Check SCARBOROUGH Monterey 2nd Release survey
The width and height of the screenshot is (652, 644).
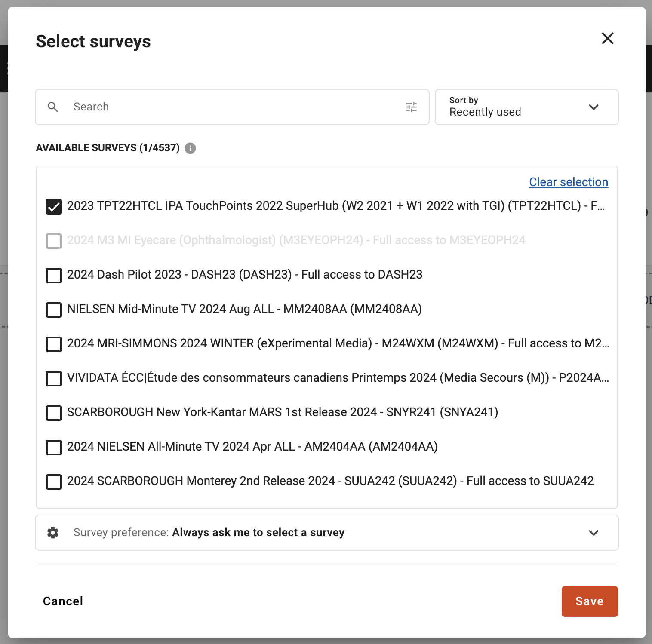[54, 481]
